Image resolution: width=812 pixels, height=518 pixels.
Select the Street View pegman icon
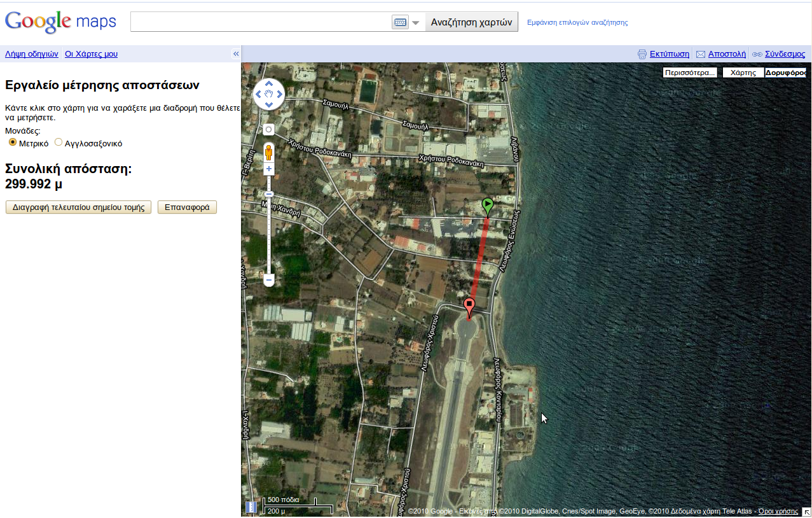pyautogui.click(x=268, y=152)
